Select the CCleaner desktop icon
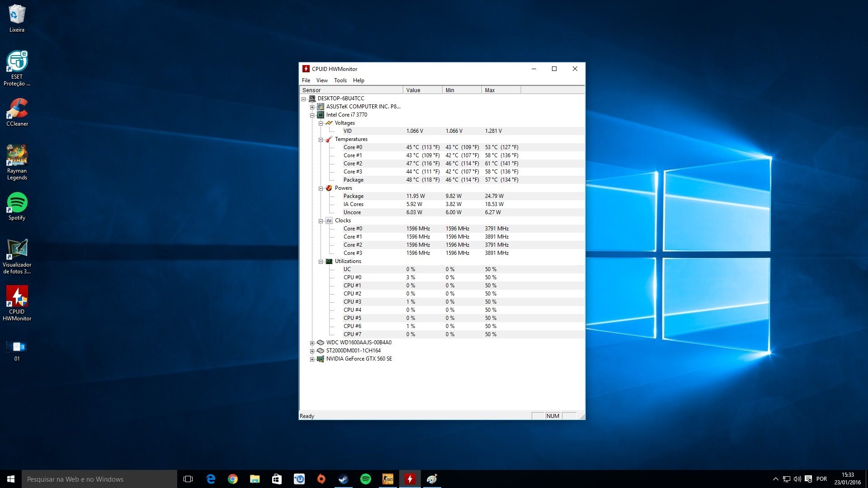This screenshot has height=488, width=868. click(17, 112)
